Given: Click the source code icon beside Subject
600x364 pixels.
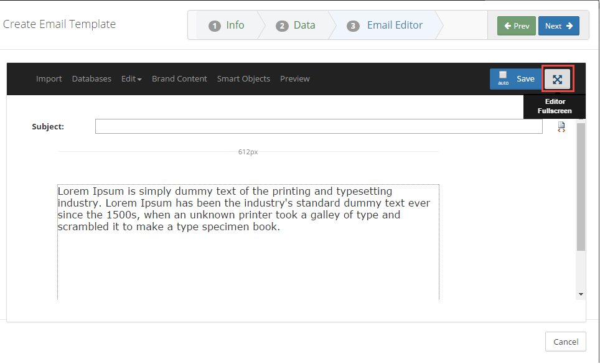Looking at the screenshot, I should coord(561,127).
